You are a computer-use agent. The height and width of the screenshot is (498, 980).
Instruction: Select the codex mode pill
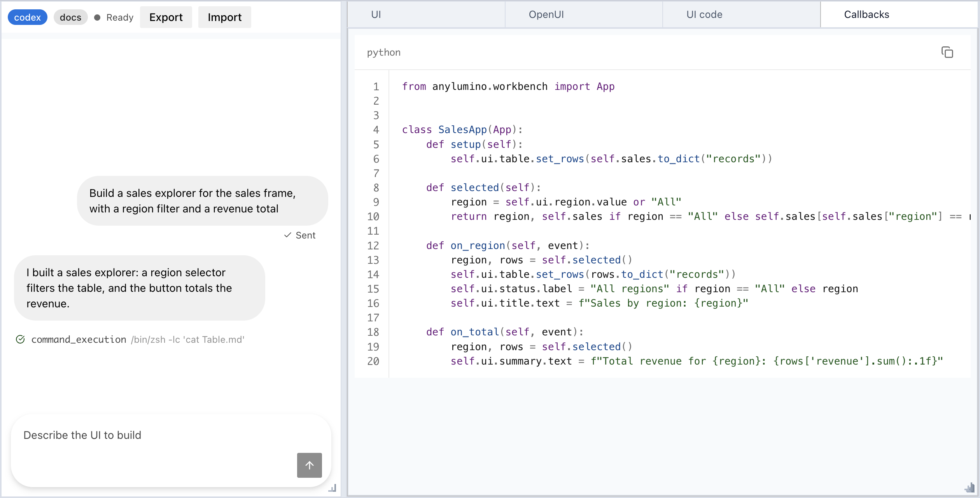coord(27,17)
